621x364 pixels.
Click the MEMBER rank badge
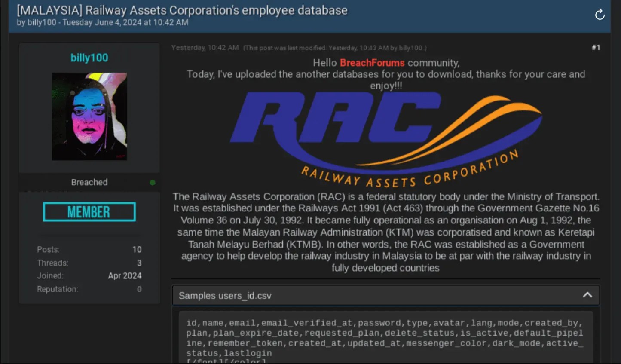(x=89, y=211)
